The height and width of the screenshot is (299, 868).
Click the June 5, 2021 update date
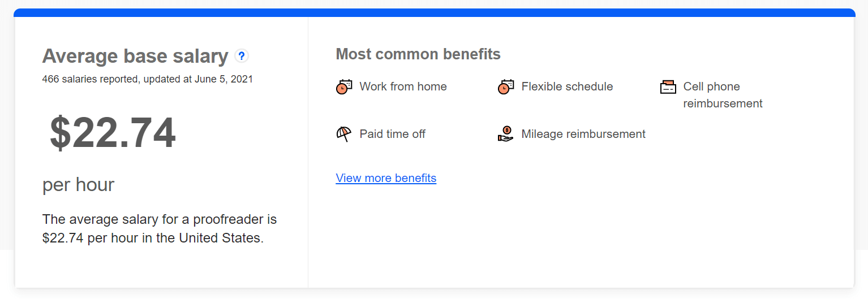pyautogui.click(x=224, y=79)
